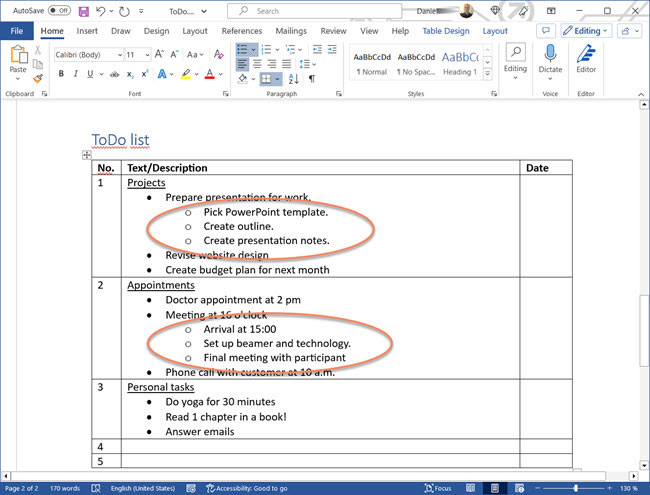The image size is (650, 495).
Task: Decrease font size with the smaller A icon
Action: [x=174, y=54]
